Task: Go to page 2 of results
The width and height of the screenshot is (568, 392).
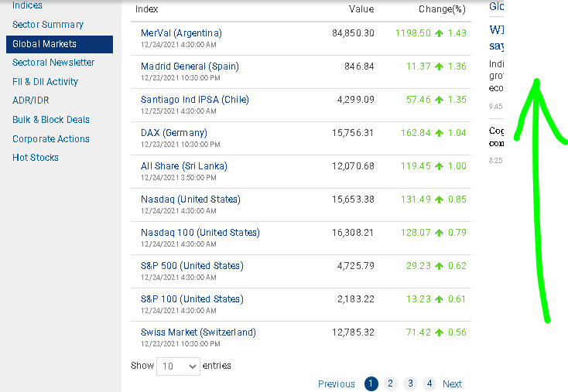Action: click(x=391, y=383)
